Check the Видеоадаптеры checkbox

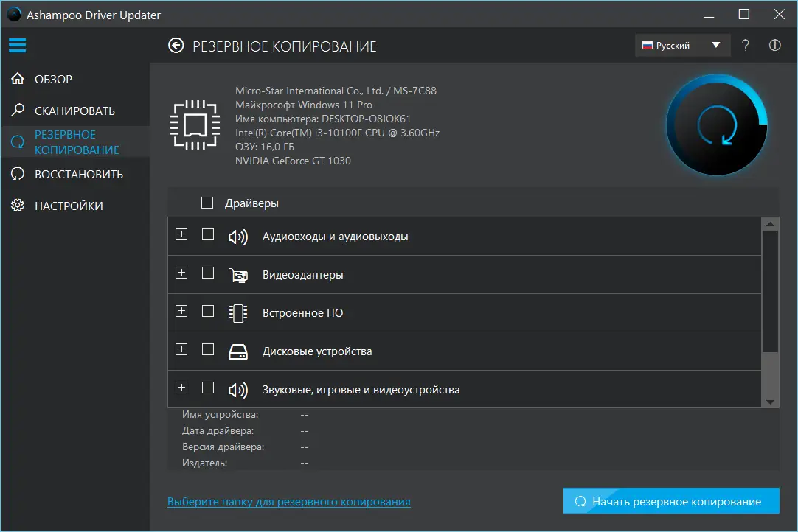(x=208, y=273)
